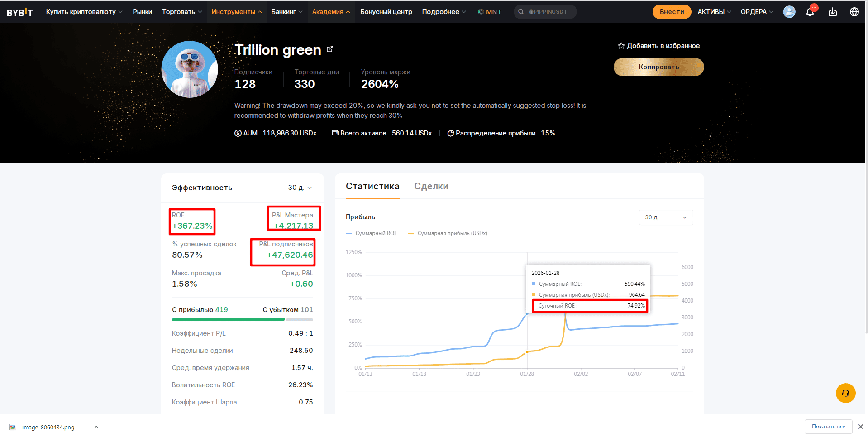Open the language globe icon
The image size is (868, 438).
click(x=854, y=12)
